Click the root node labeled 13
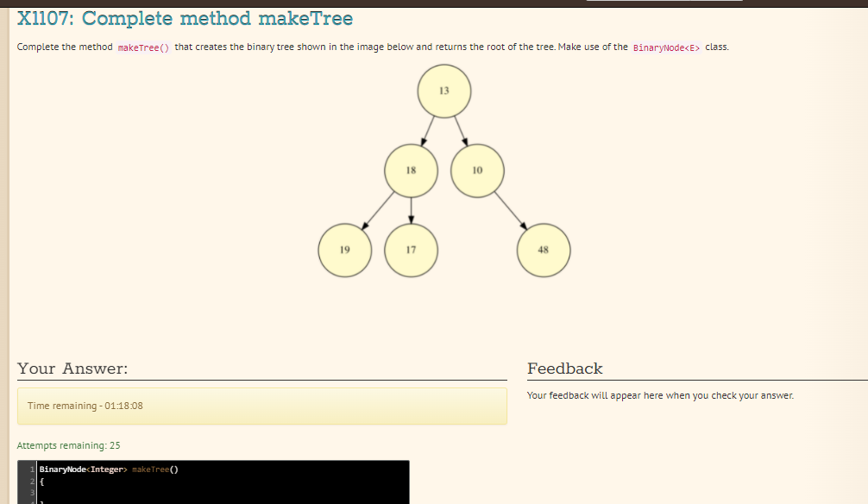The height and width of the screenshot is (504, 868). click(x=443, y=91)
